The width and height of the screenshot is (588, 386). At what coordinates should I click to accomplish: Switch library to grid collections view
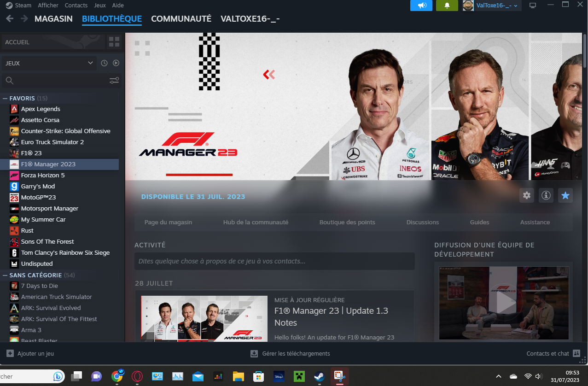(x=114, y=42)
